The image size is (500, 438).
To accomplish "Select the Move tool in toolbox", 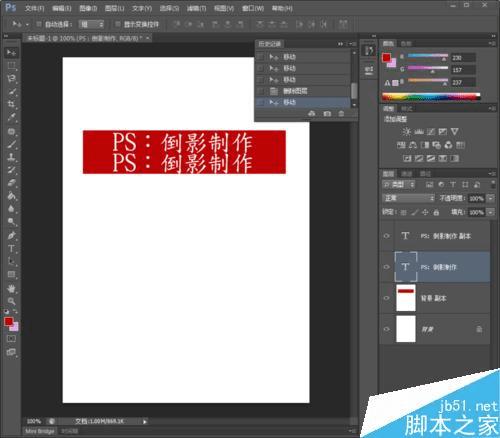I will pyautogui.click(x=11, y=53).
